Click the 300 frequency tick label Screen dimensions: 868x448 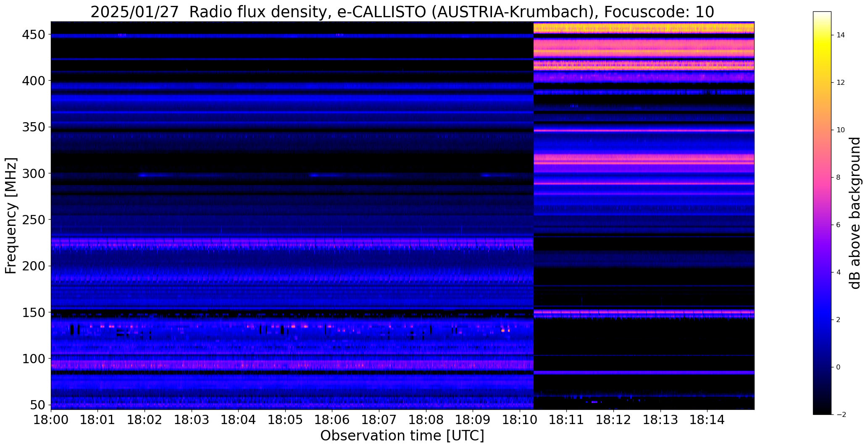click(x=33, y=173)
